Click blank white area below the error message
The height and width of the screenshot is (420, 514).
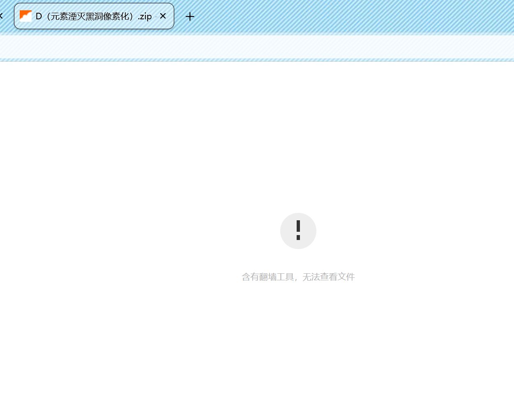(x=298, y=349)
